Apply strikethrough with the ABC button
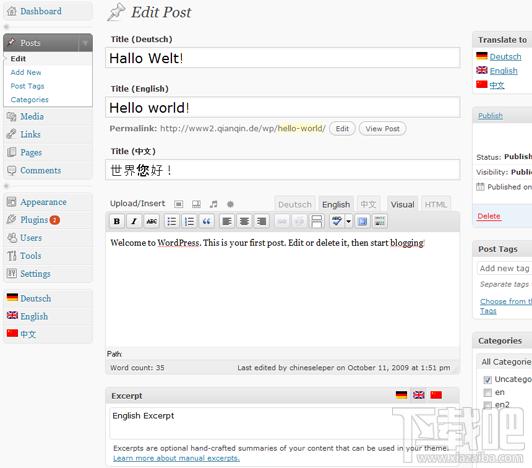The height and width of the screenshot is (468, 532). [x=152, y=222]
